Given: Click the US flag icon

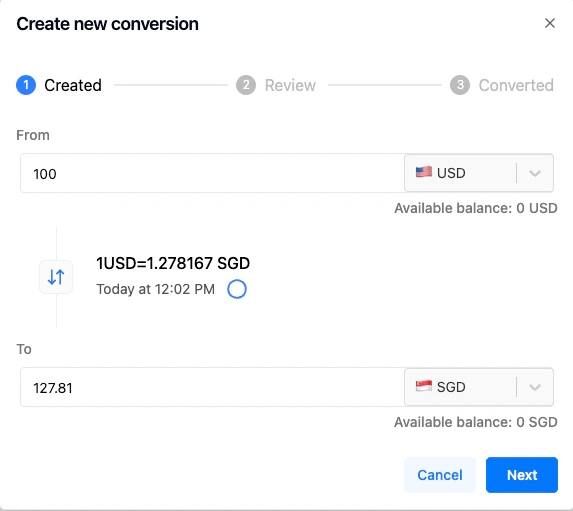Looking at the screenshot, I should [424, 172].
